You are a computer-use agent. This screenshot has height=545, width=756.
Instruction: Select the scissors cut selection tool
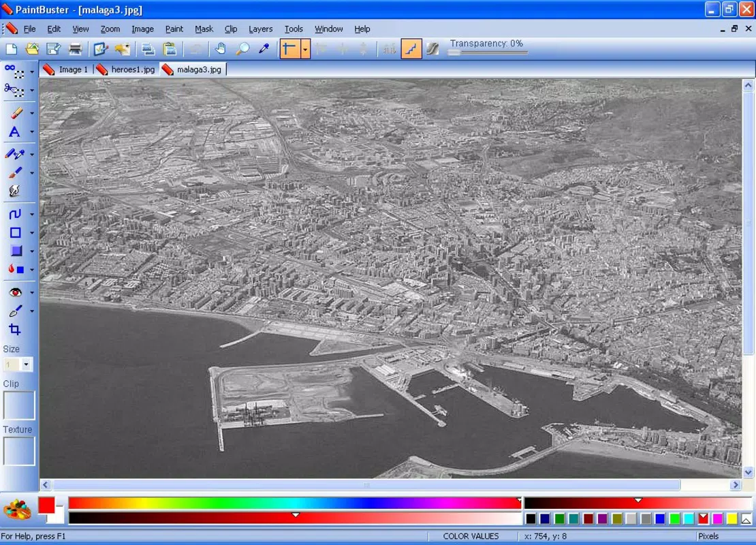coord(14,90)
